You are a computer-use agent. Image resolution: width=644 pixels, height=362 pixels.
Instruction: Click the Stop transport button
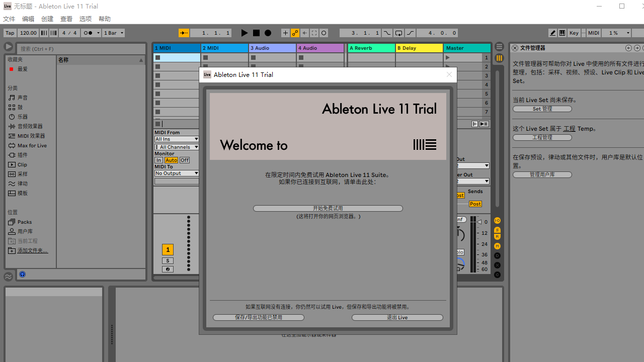[x=256, y=33]
